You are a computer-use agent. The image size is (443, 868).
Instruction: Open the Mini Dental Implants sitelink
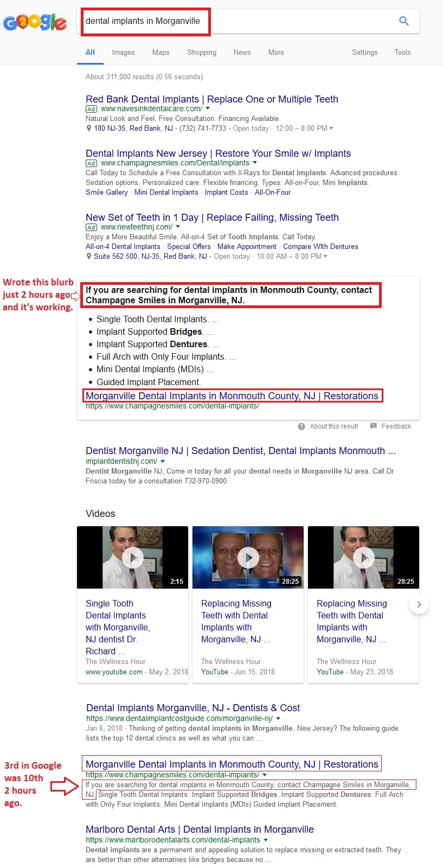[166, 193]
